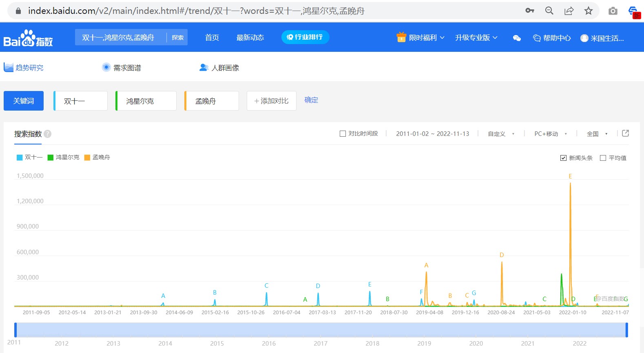Click the export chart icon

tap(625, 133)
